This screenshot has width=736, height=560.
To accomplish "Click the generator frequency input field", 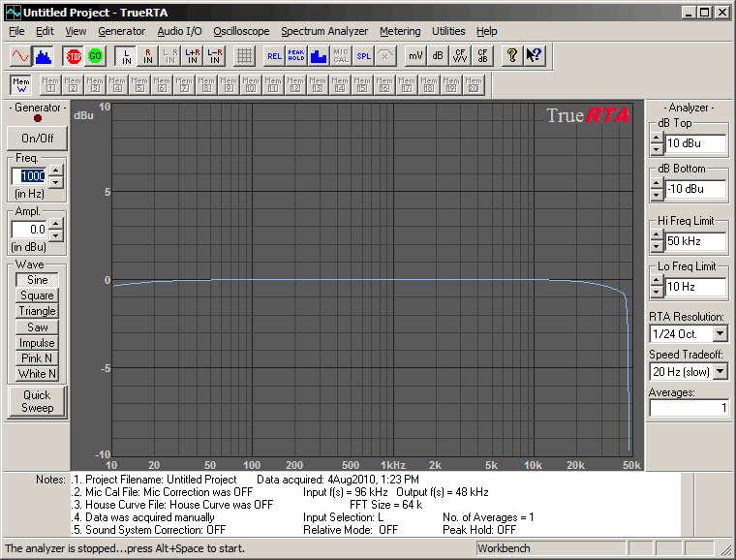I will (x=29, y=176).
